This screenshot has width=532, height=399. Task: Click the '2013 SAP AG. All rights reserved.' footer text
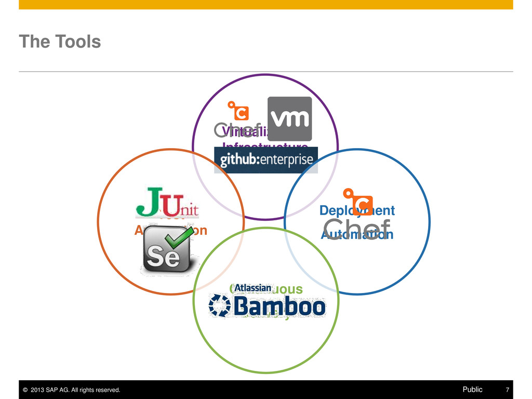pos(72,390)
